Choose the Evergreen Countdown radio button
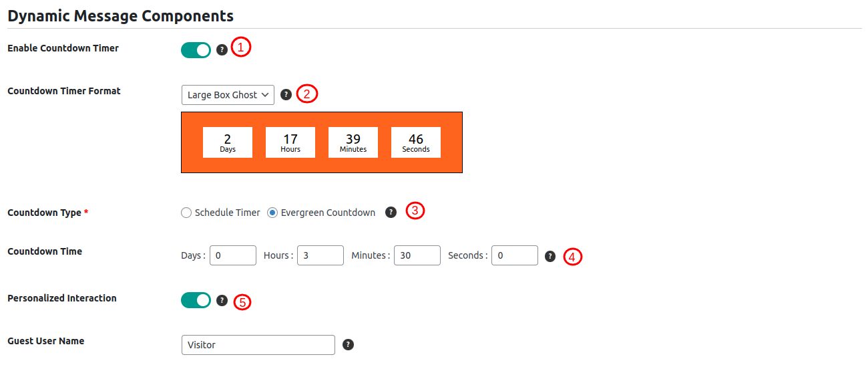Image resolution: width=868 pixels, height=367 pixels. click(272, 213)
